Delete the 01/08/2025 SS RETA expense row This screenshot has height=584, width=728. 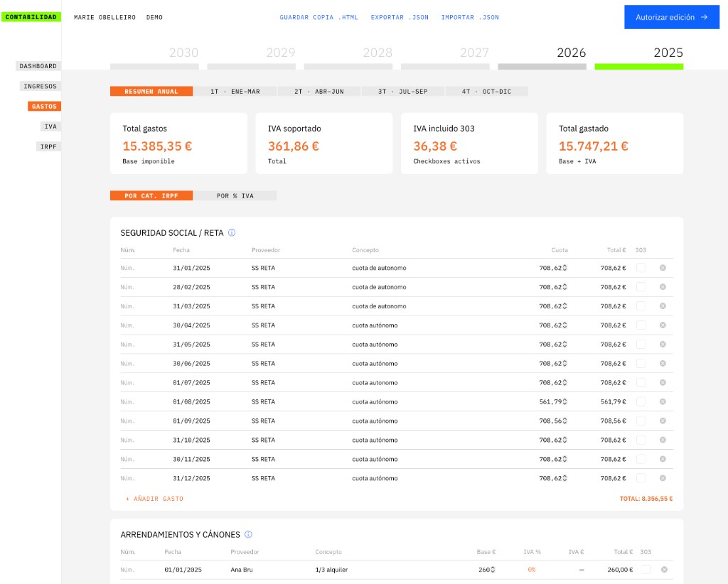pos(663,401)
